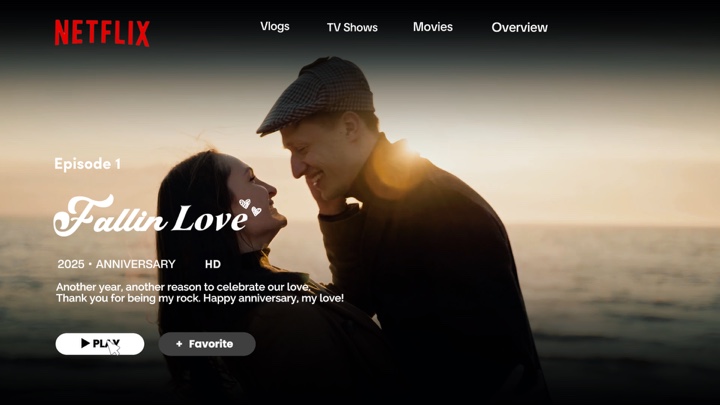The image size is (720, 405).
Task: Select the Episode 1 label
Action: click(87, 164)
